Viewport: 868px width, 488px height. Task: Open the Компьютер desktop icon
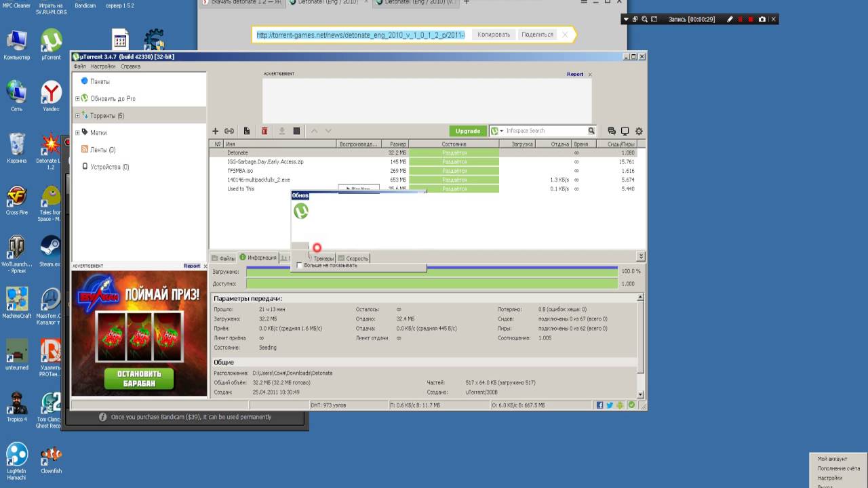(x=17, y=44)
